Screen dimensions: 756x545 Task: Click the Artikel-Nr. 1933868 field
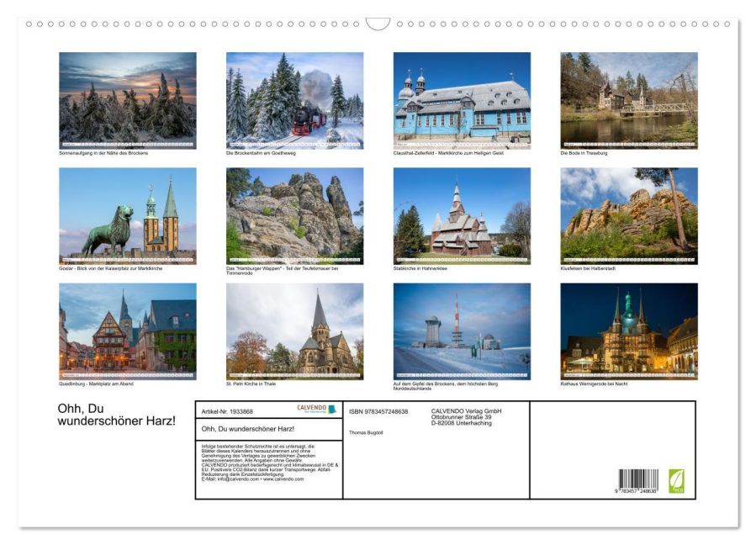(x=228, y=411)
